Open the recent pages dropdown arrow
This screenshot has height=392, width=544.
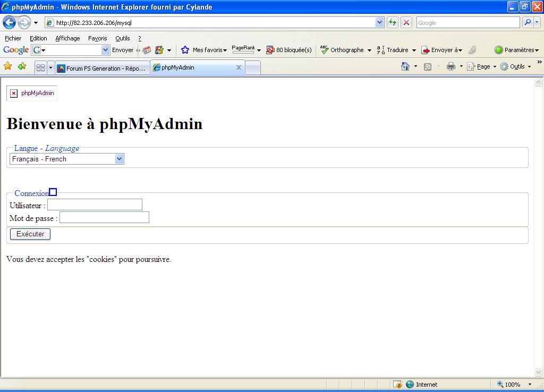coord(36,23)
